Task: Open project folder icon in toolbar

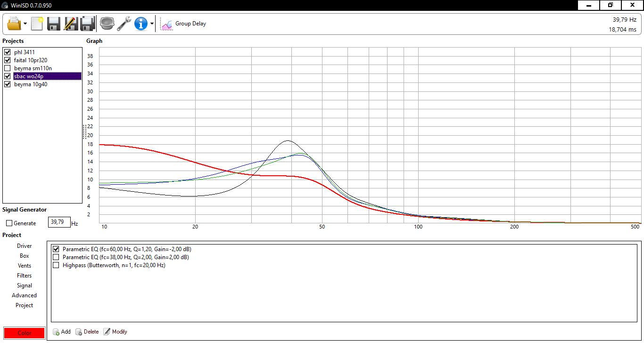Action: (x=14, y=23)
